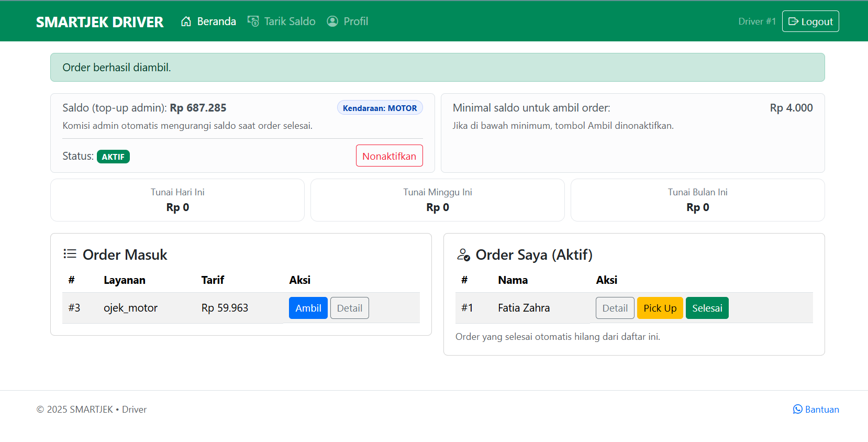Open the Bantuan help link

(x=821, y=410)
